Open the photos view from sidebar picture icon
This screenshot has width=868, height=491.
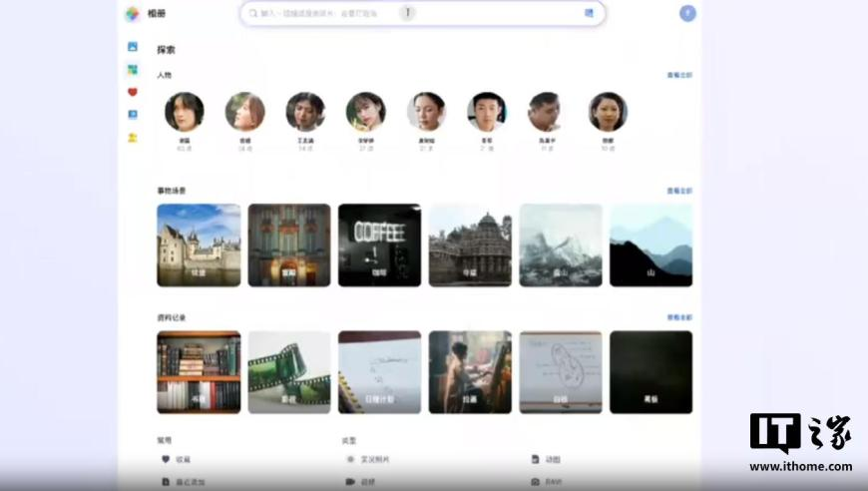pos(133,47)
